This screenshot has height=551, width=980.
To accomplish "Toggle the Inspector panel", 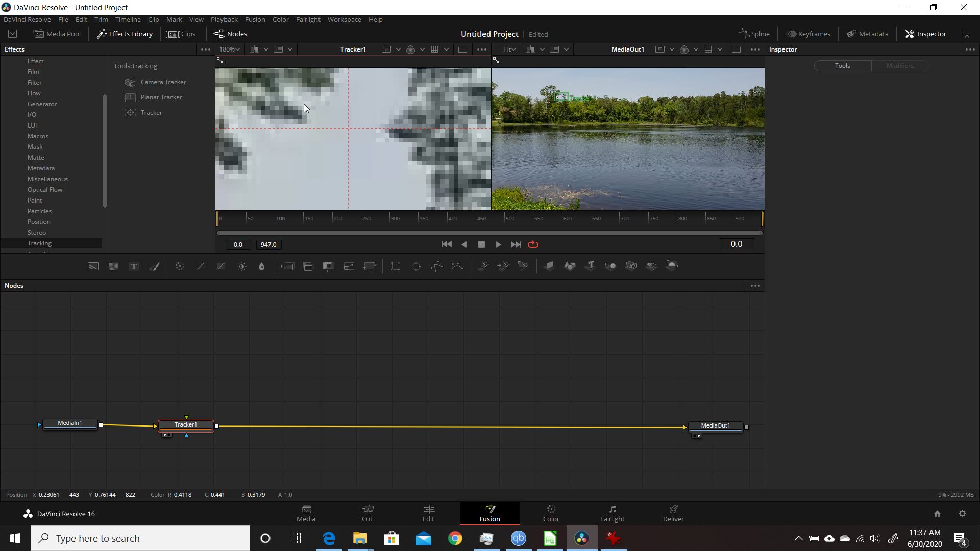I will pos(926,34).
